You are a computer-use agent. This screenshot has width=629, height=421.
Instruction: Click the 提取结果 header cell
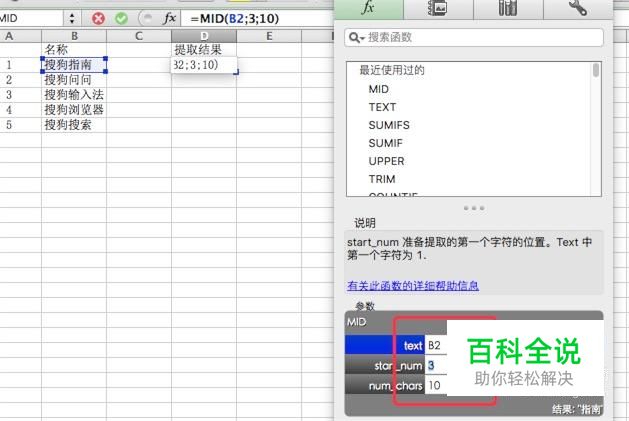(x=204, y=50)
